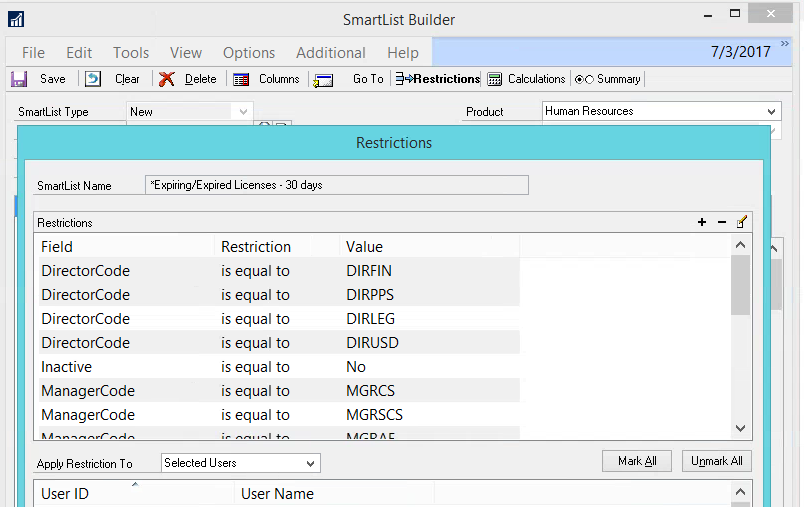Click the User Name column header
The width and height of the screenshot is (804, 507).
click(x=334, y=493)
